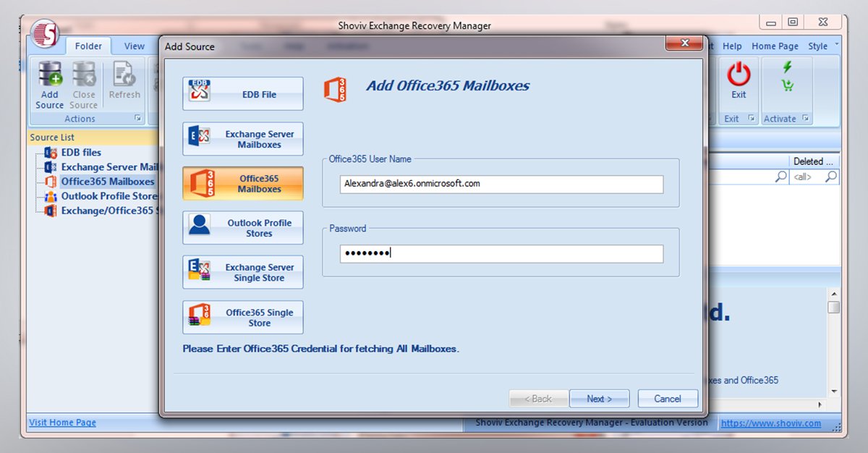Click the Password input field
Image resolution: width=868 pixels, height=453 pixels.
point(501,253)
